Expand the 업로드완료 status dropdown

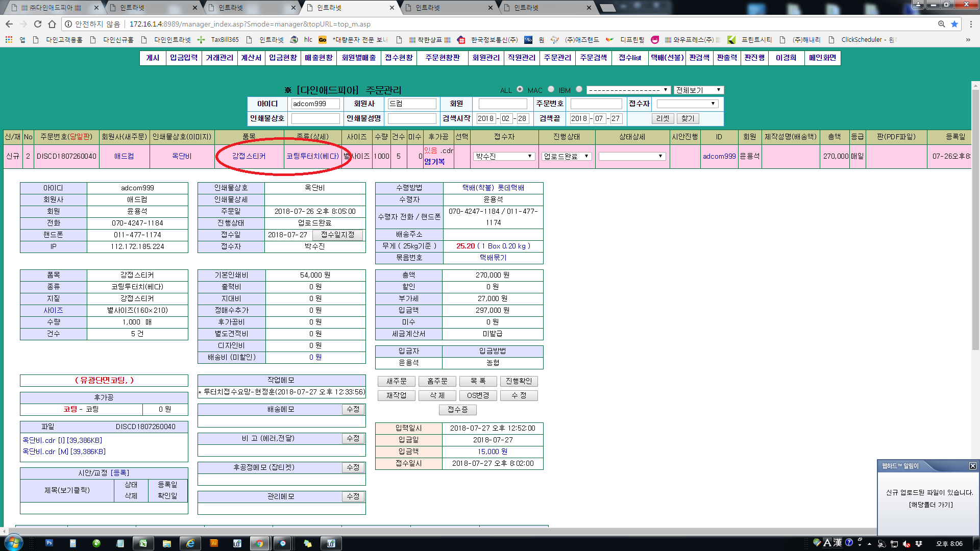tap(567, 156)
